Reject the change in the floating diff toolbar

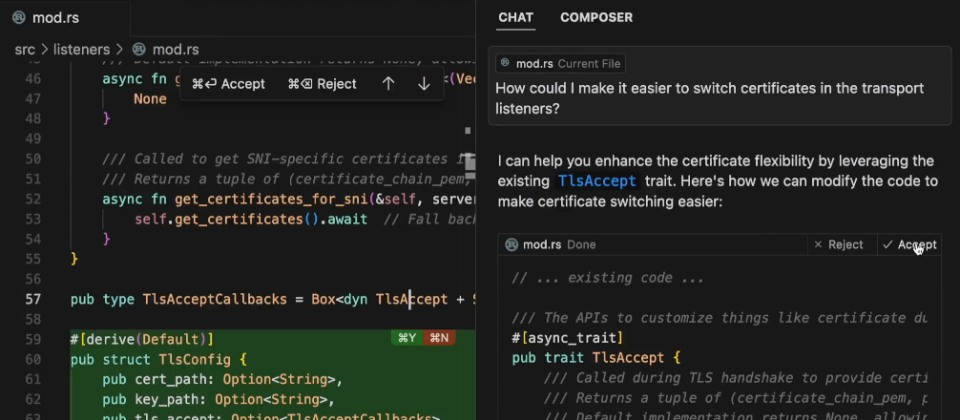322,84
